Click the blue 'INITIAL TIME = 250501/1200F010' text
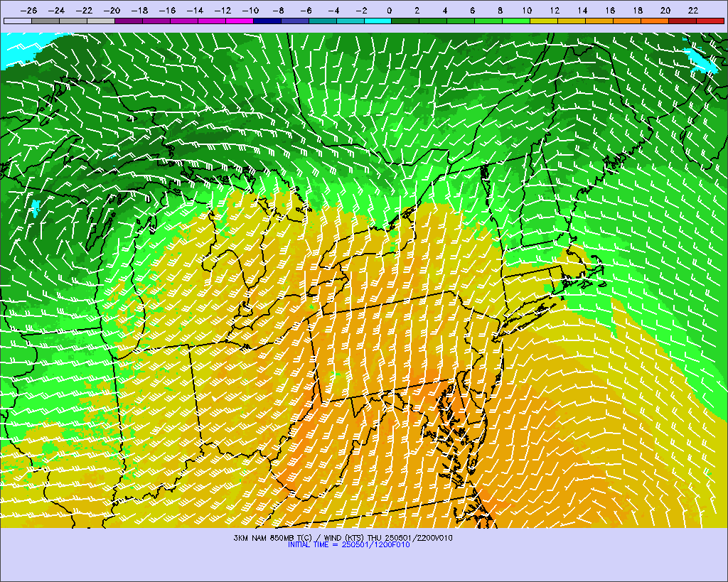728x582 pixels. click(x=348, y=544)
